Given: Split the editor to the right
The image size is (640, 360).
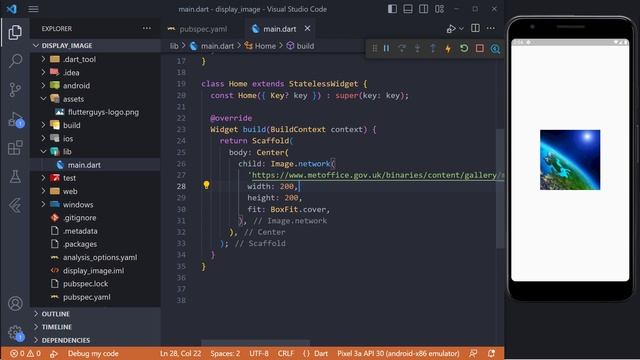Looking at the screenshot, I should pyautogui.click(x=475, y=28).
